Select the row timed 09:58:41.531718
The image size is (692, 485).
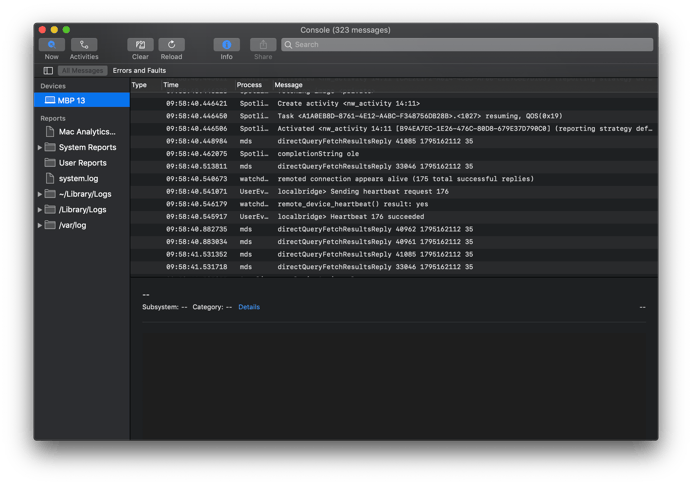(x=394, y=267)
